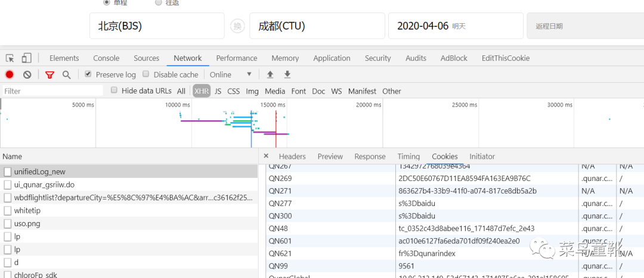Open the EditThisCookie tab
Viewport: 644px width, 278px height.
pyautogui.click(x=506, y=58)
